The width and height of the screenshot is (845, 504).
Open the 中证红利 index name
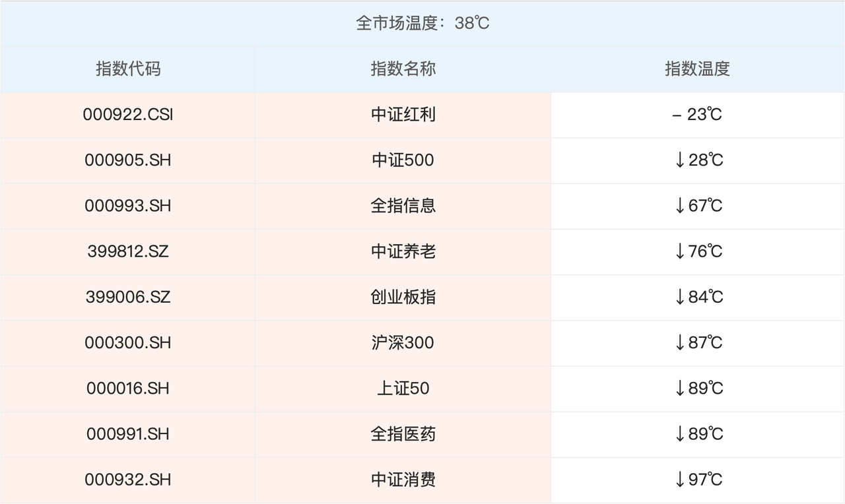(x=403, y=115)
